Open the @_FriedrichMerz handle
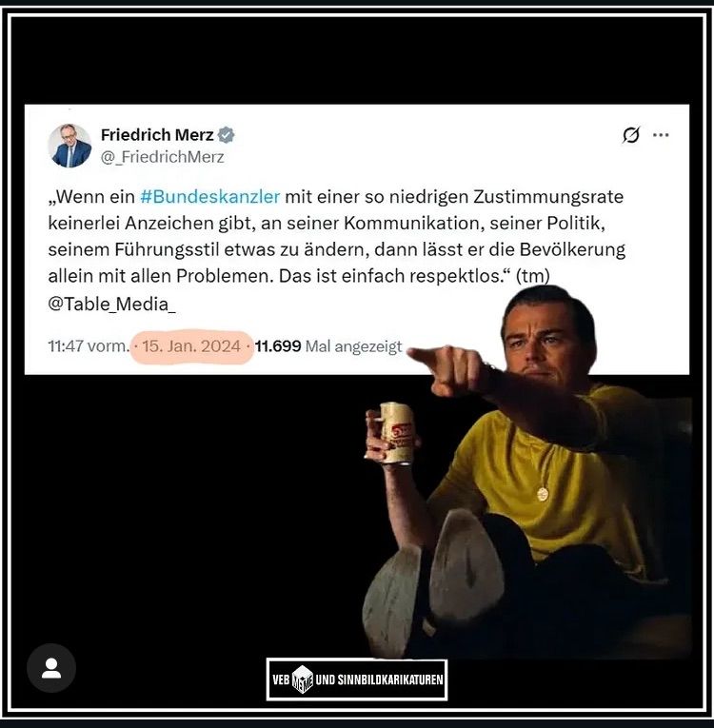 pyautogui.click(x=163, y=157)
